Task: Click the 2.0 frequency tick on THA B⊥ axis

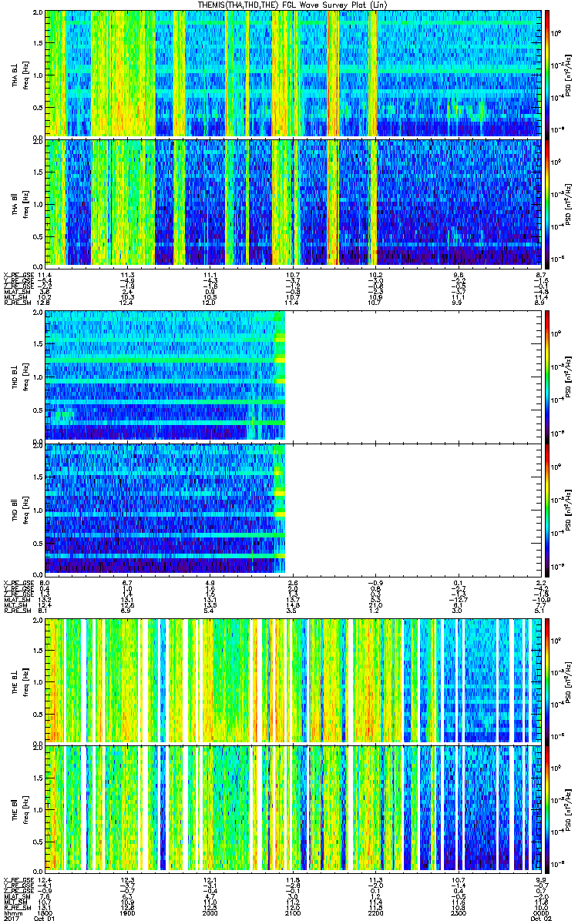Action: [38, 13]
